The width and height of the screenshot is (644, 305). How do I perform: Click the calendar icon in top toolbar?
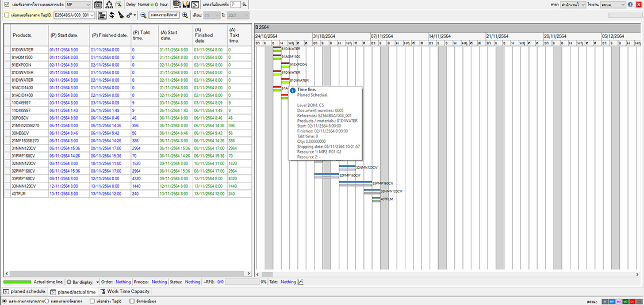coord(98,5)
